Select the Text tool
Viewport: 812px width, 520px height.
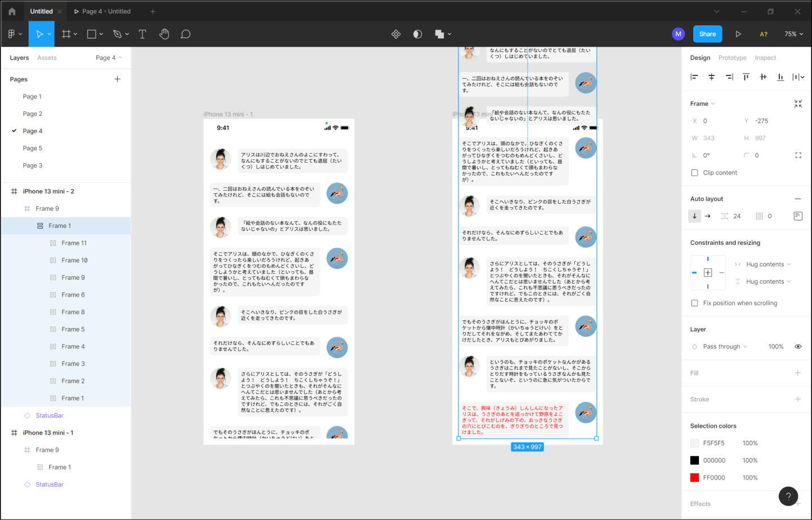(x=142, y=34)
